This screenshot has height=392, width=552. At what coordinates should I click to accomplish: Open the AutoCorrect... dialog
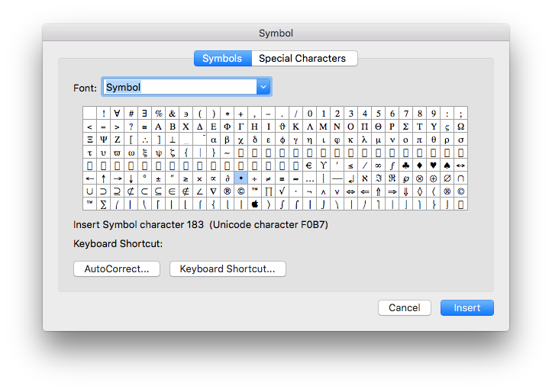[x=117, y=269]
